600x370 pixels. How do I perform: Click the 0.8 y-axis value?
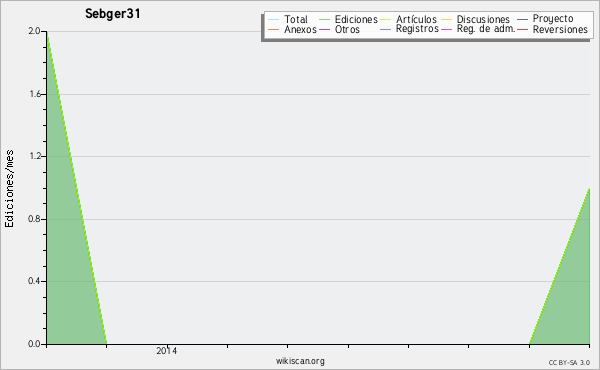click(34, 219)
